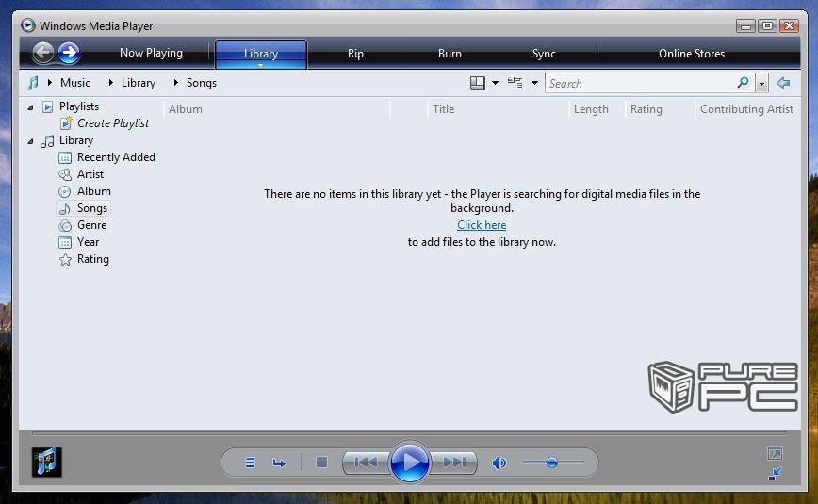Click Library in the breadcrumb
The image size is (818, 504).
[139, 83]
